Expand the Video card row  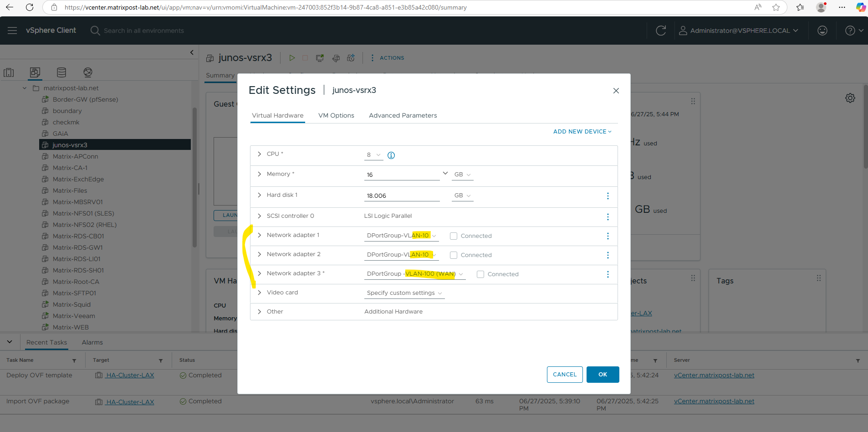click(x=260, y=293)
